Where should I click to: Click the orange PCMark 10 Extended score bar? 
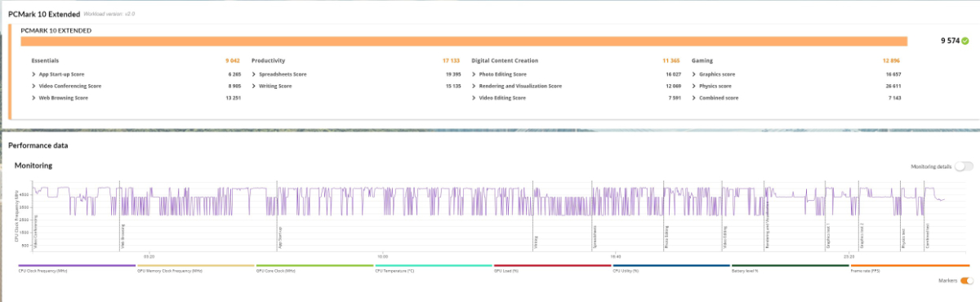click(464, 41)
